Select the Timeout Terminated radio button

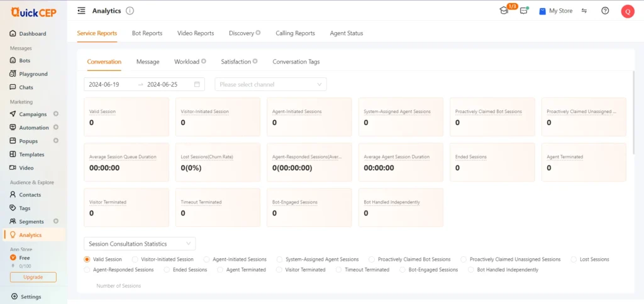[x=338, y=269]
